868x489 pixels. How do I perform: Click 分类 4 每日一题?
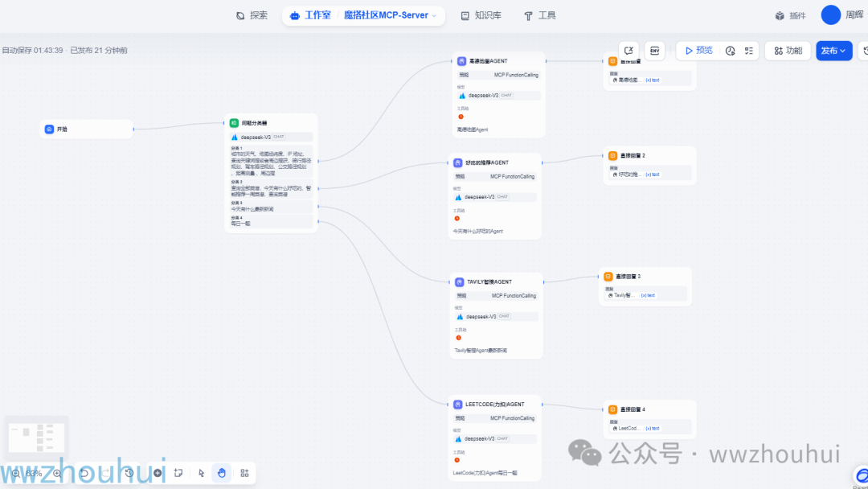[x=272, y=221]
